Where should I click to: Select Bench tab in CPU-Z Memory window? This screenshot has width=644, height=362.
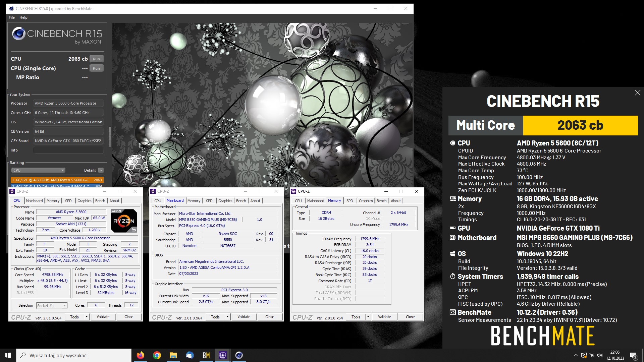point(382,201)
